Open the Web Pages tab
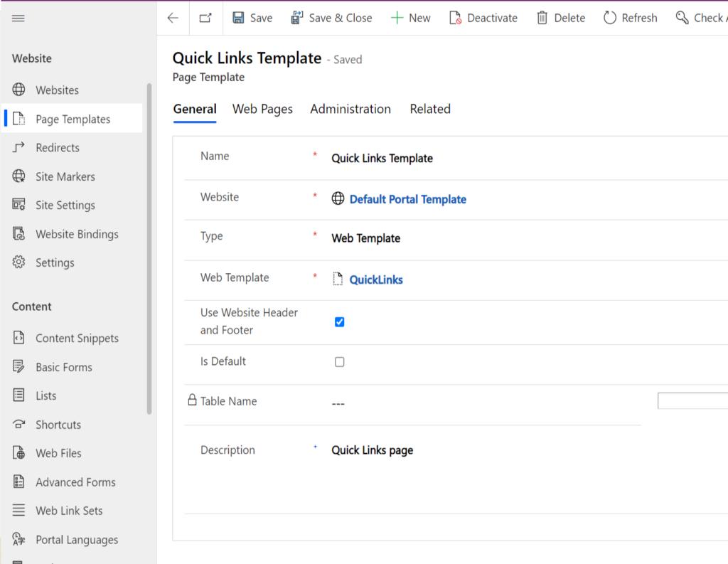 (x=262, y=110)
